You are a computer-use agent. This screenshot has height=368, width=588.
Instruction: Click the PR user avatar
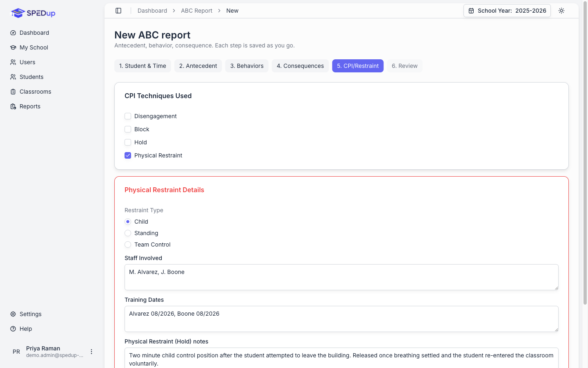click(16, 352)
